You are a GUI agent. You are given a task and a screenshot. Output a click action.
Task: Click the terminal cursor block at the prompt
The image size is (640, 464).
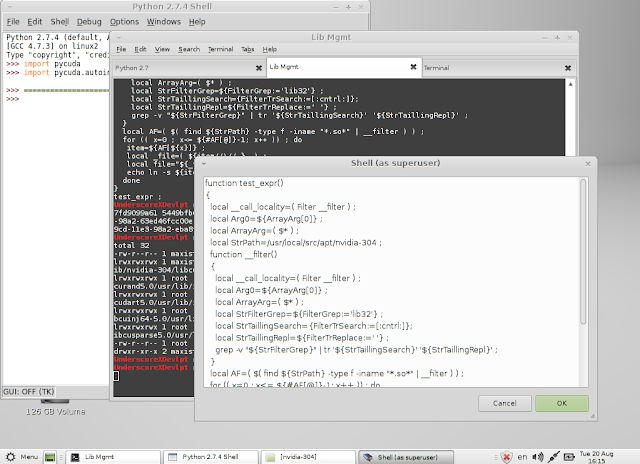[x=116, y=376]
